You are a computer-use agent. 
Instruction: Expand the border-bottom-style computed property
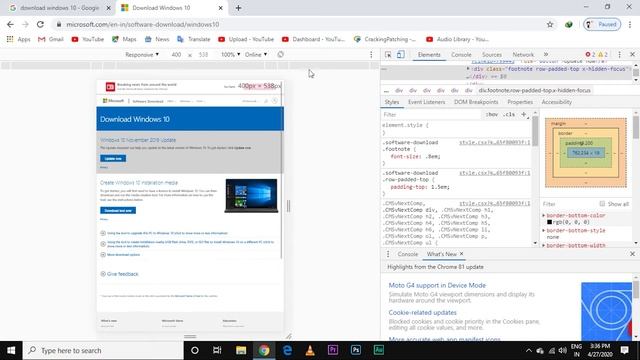(x=544, y=231)
